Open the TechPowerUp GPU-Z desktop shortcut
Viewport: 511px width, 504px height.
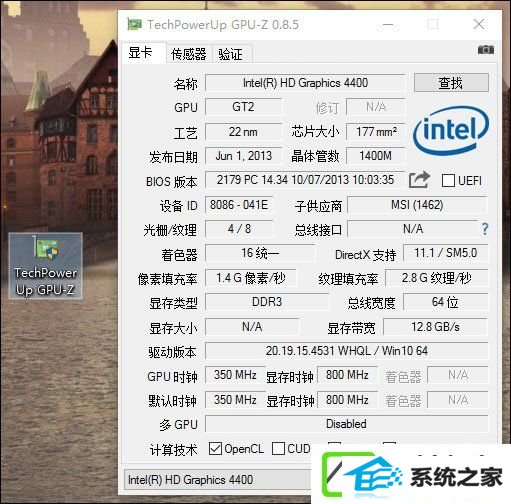coord(46,266)
